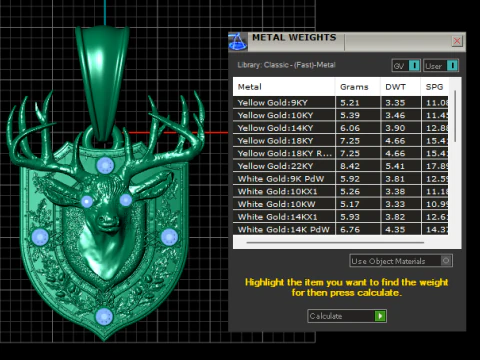Click the 3.35 DWT value

pyautogui.click(x=395, y=103)
